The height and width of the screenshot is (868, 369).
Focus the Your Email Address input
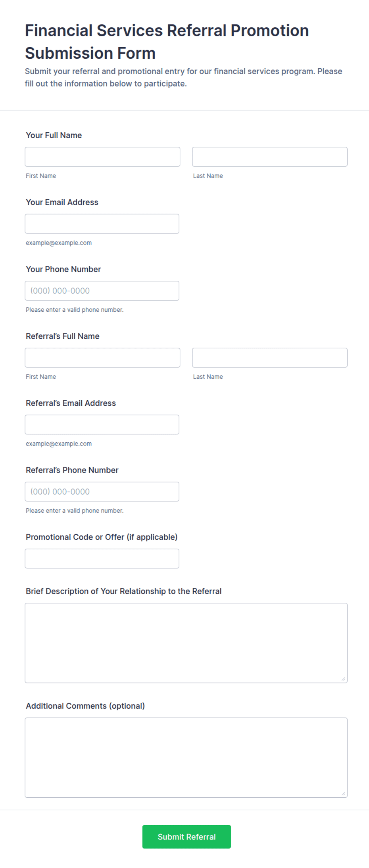click(x=102, y=224)
